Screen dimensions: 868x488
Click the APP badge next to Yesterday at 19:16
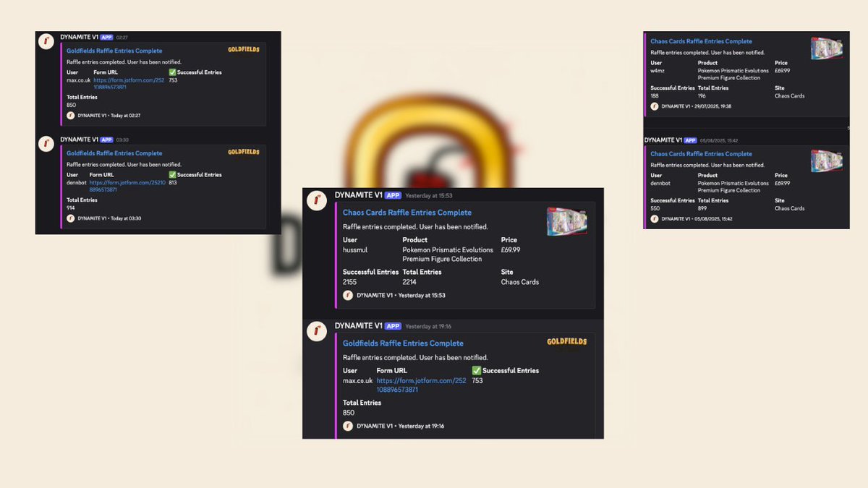[393, 326]
